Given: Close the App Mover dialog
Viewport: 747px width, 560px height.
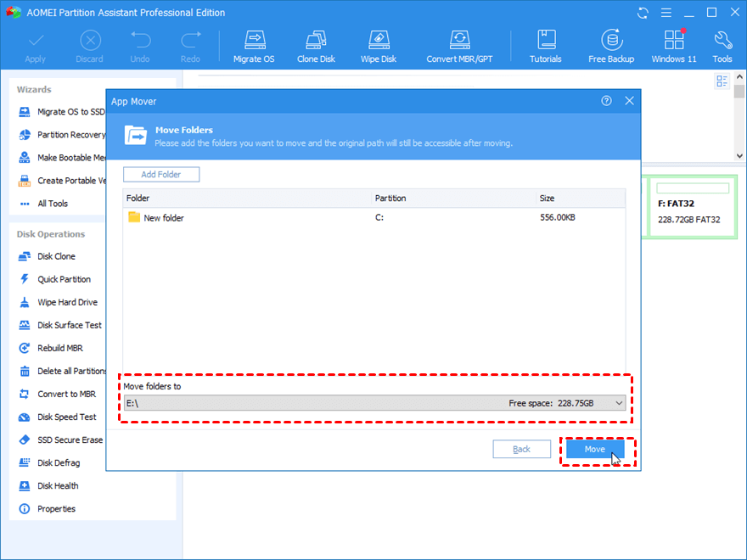Looking at the screenshot, I should [x=629, y=101].
